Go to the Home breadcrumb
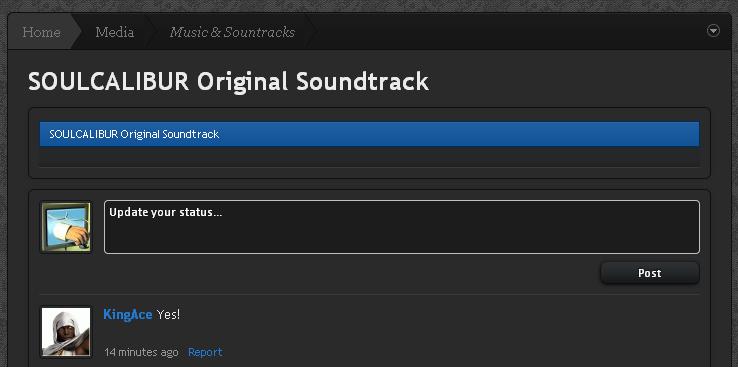Screen dimensions: 738x367 click(x=41, y=32)
